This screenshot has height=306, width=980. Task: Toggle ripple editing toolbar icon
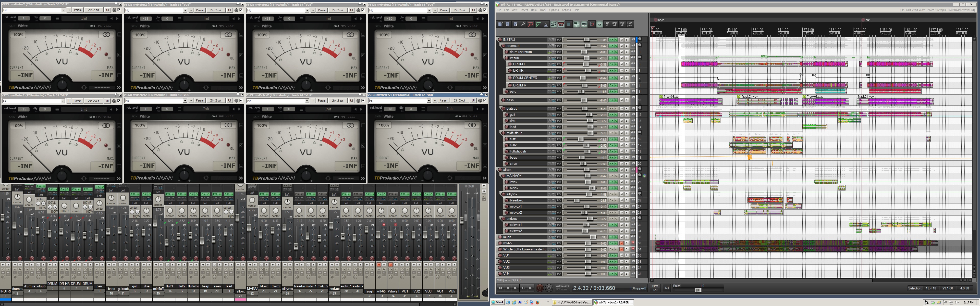(584, 24)
